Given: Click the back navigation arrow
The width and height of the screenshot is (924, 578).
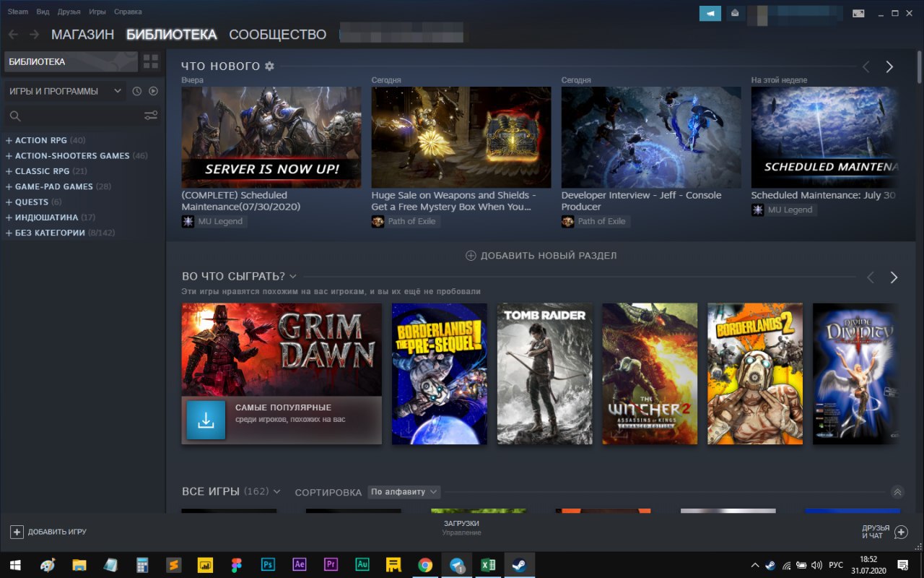Looking at the screenshot, I should coord(13,34).
